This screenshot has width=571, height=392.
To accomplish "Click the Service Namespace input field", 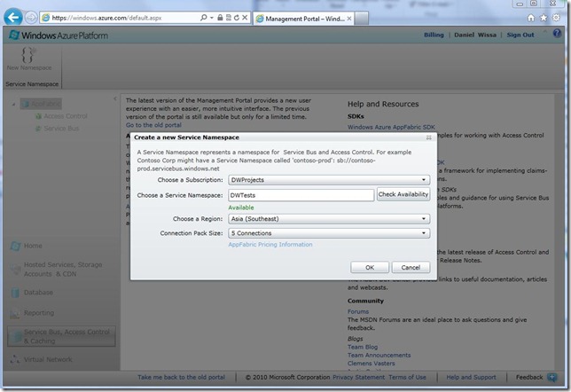I will (301, 195).
